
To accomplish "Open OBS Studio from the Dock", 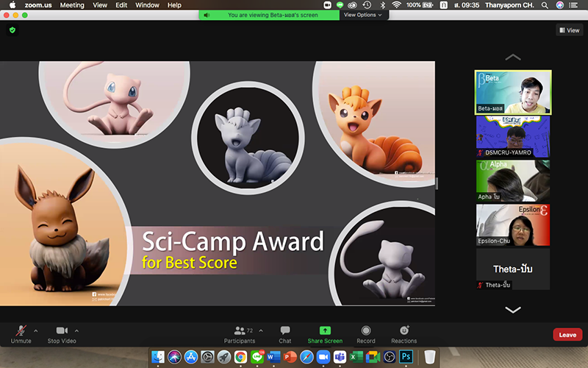I will 390,357.
